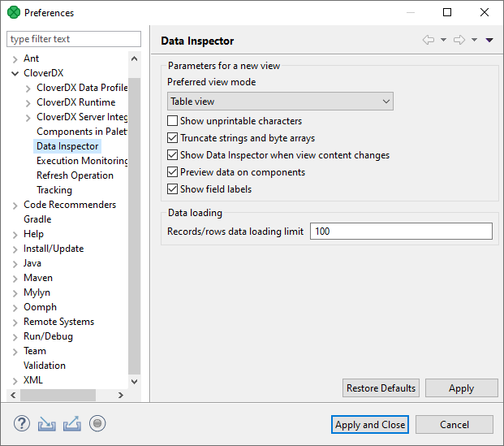
Task: Open Execution Monitoring preferences
Action: 82,161
